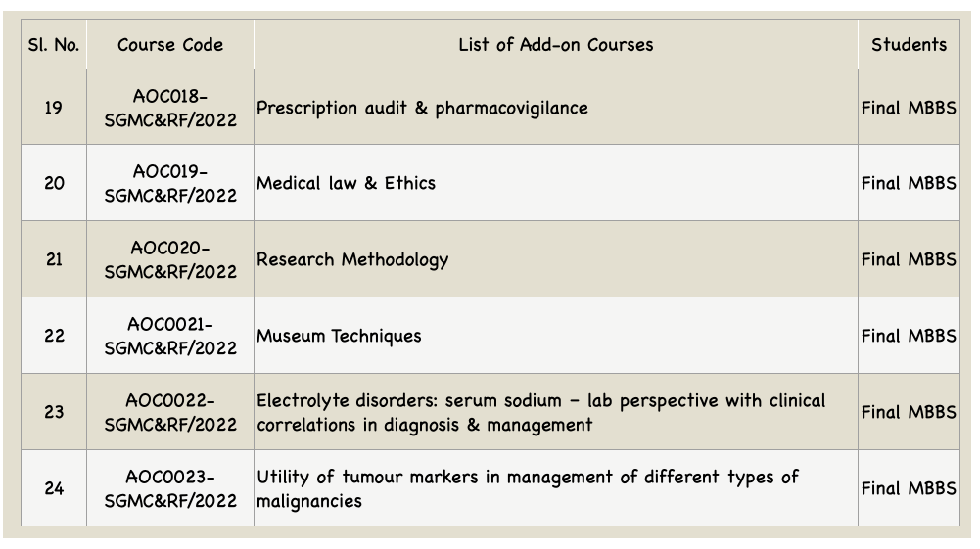Screen dimensions: 980x549
Task: Select Prescription audit & pharmacovigilance course
Action: (x=422, y=108)
